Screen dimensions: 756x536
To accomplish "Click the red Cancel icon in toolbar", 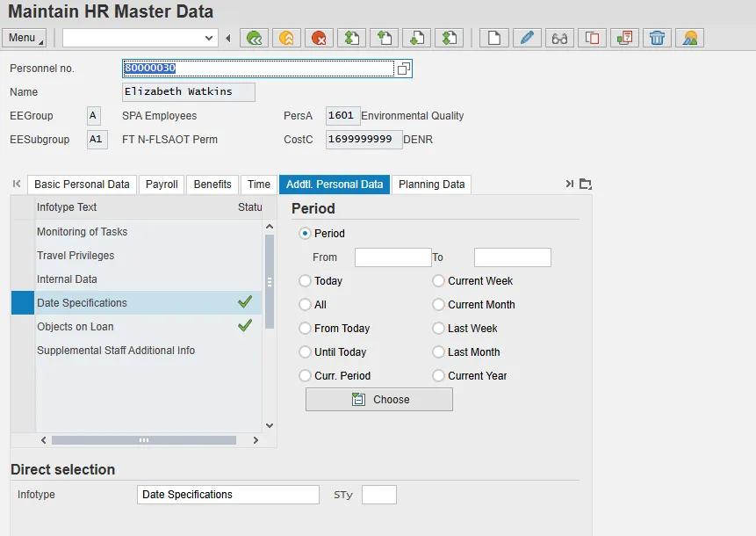I will tap(319, 38).
